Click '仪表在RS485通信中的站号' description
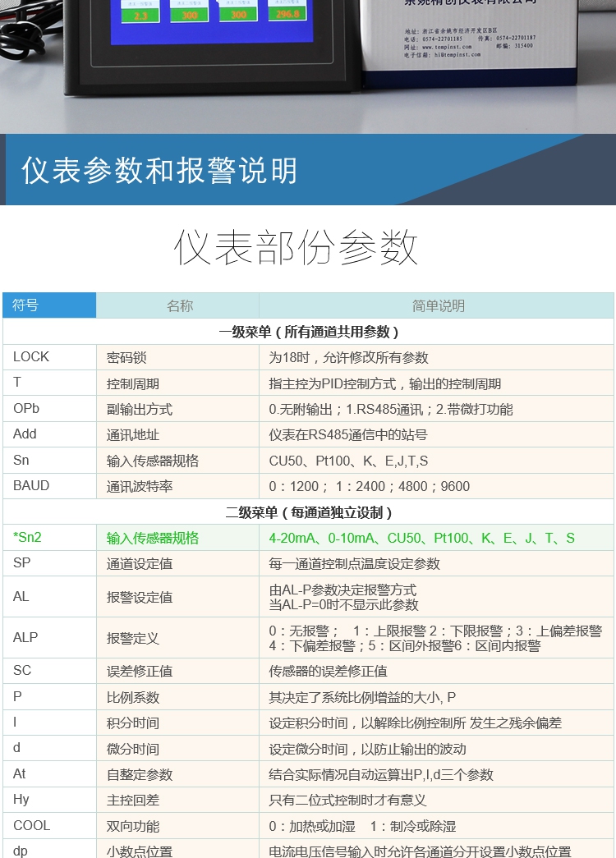Viewport: 616px width, 858px height. click(x=436, y=434)
